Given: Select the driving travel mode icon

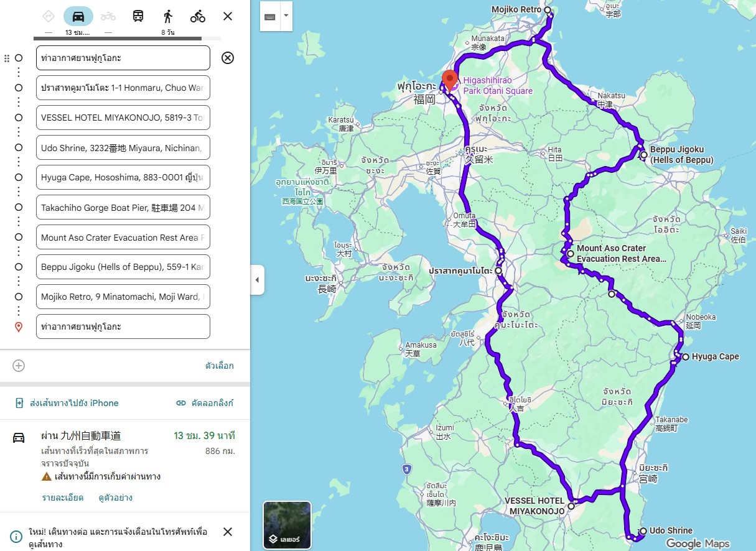Looking at the screenshot, I should pyautogui.click(x=78, y=16).
